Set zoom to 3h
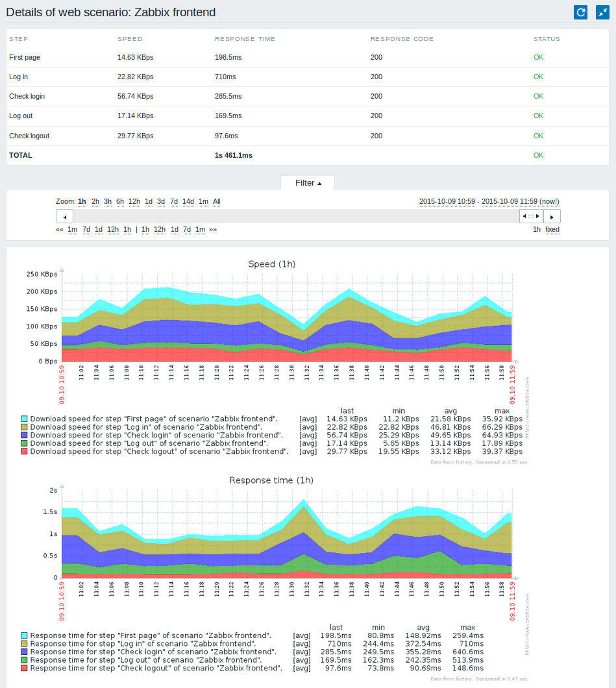The image size is (616, 688). click(108, 201)
